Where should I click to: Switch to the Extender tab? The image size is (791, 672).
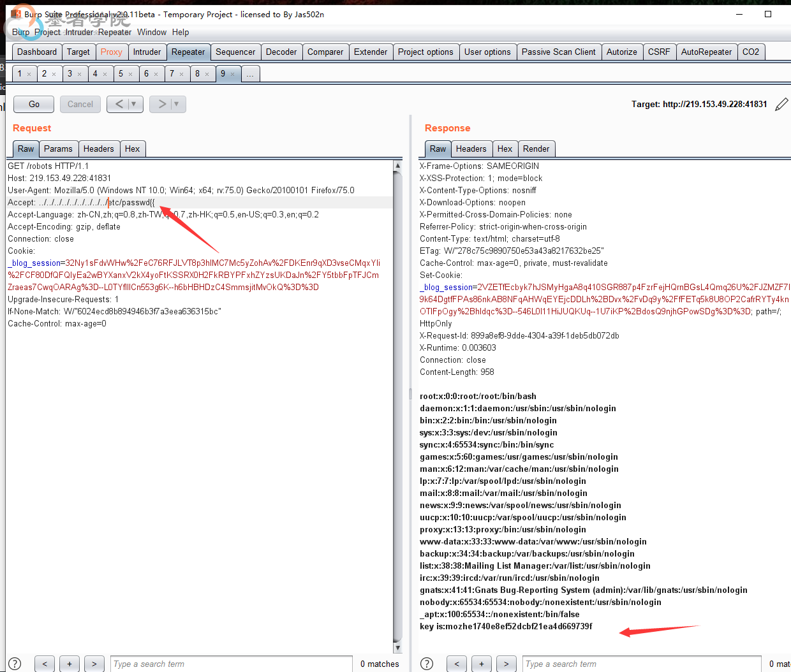[371, 52]
